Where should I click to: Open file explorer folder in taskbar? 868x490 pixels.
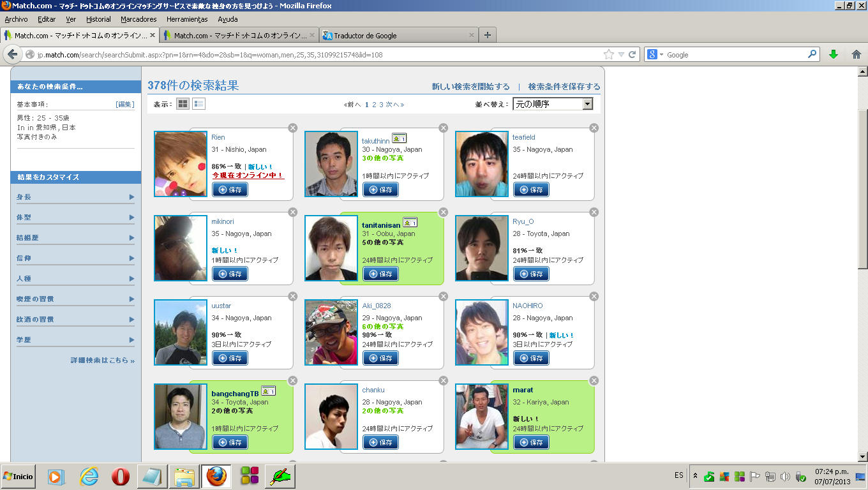(x=184, y=476)
